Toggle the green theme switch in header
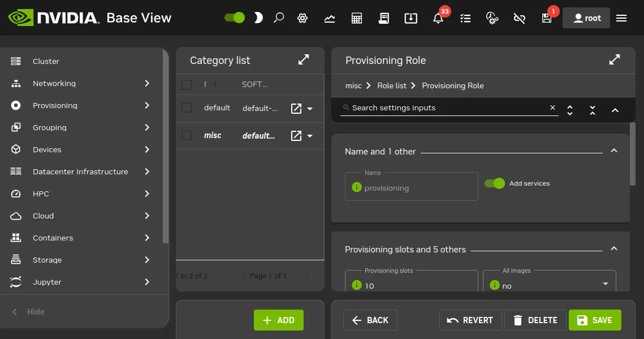 point(235,18)
